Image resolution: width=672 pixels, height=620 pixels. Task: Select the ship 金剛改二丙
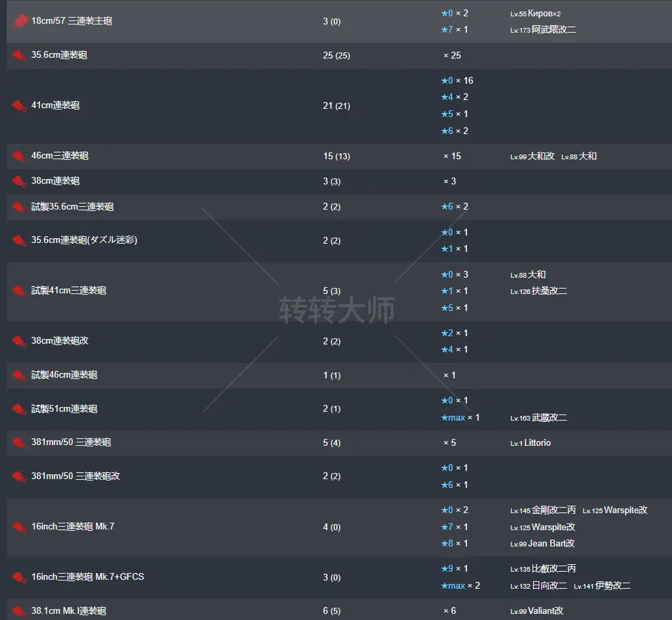point(554,510)
